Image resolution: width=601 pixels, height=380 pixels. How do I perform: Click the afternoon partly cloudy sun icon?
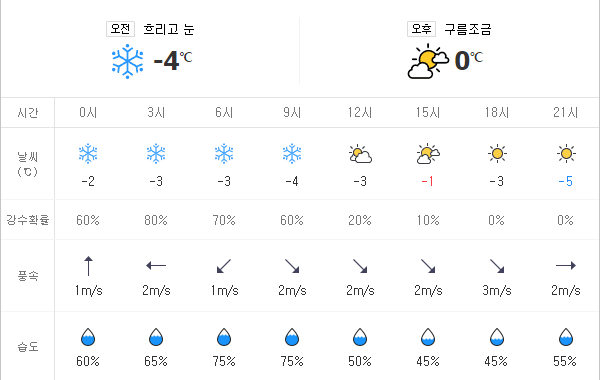[428, 61]
